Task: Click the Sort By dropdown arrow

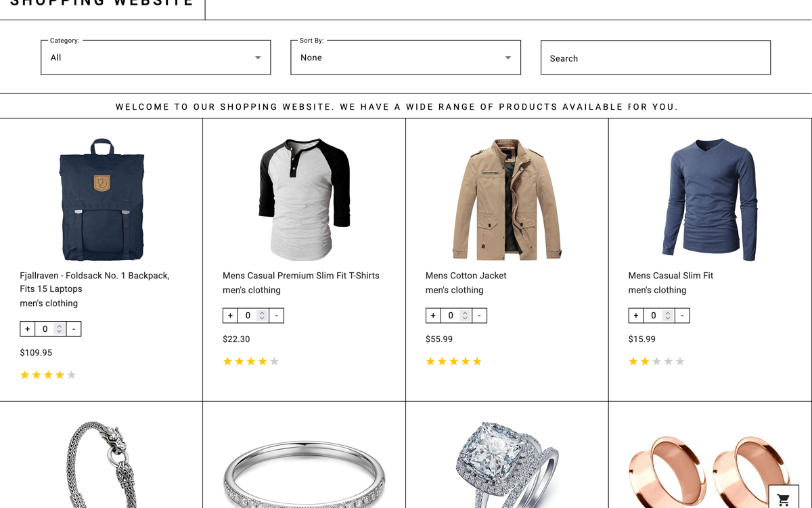Action: (x=507, y=58)
